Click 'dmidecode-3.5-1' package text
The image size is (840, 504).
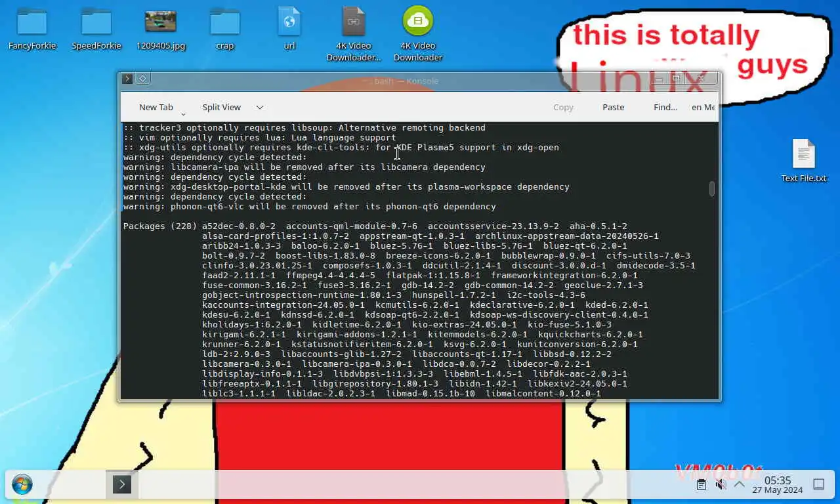tap(656, 266)
